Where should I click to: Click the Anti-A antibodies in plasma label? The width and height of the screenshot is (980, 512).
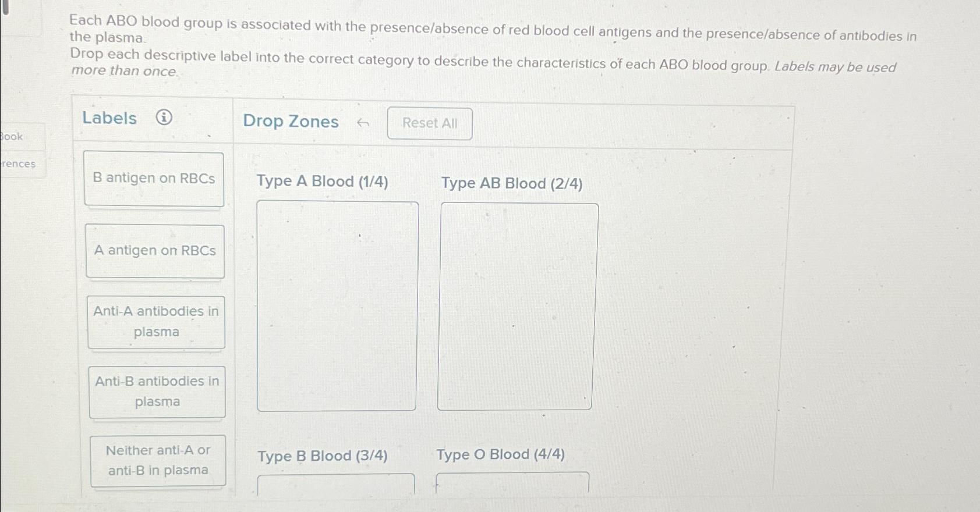(x=155, y=322)
